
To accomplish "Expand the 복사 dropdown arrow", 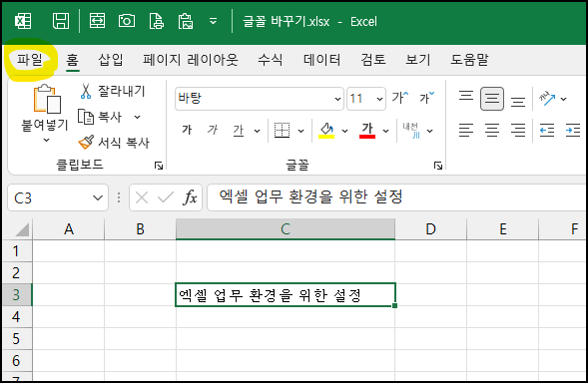I will pos(137,118).
